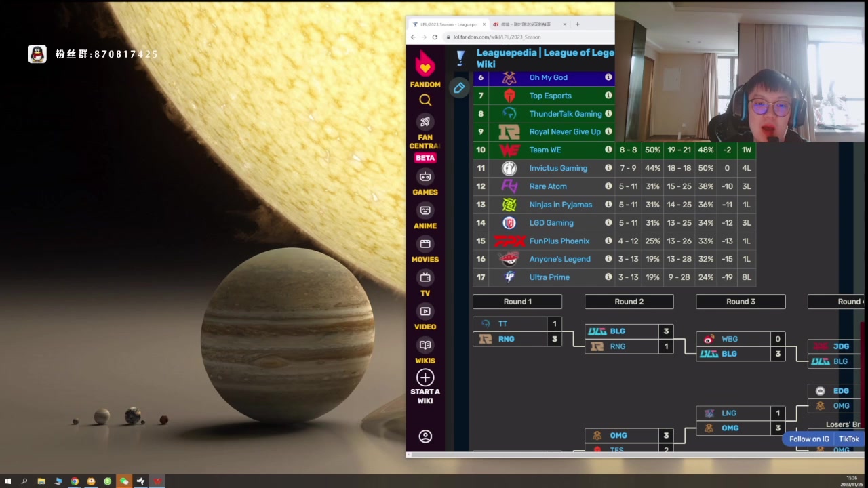868x488 pixels.
Task: Open Oh My God team link
Action: pos(548,77)
